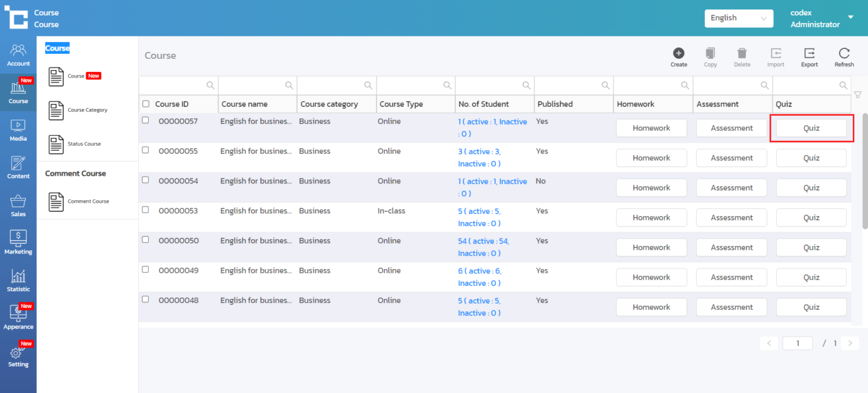Click the Refresh icon
The width and height of the screenshot is (868, 393).
(x=844, y=53)
